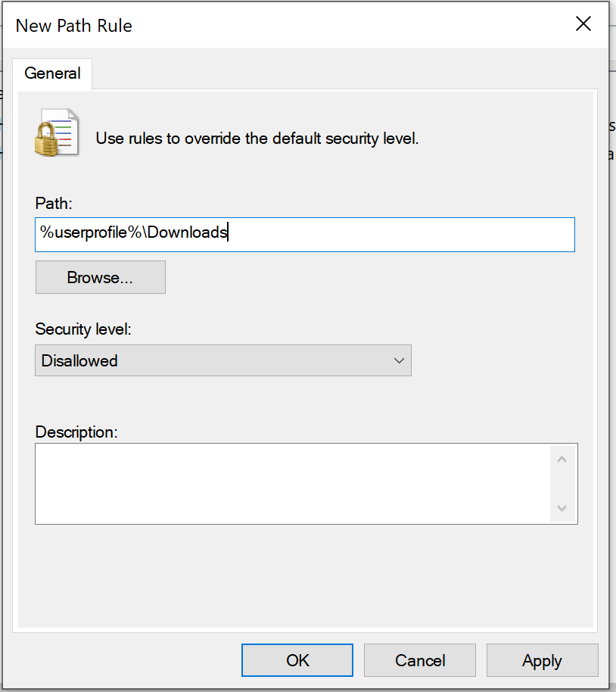Hit the Apply button
The width and height of the screenshot is (616, 692).
pyautogui.click(x=542, y=660)
